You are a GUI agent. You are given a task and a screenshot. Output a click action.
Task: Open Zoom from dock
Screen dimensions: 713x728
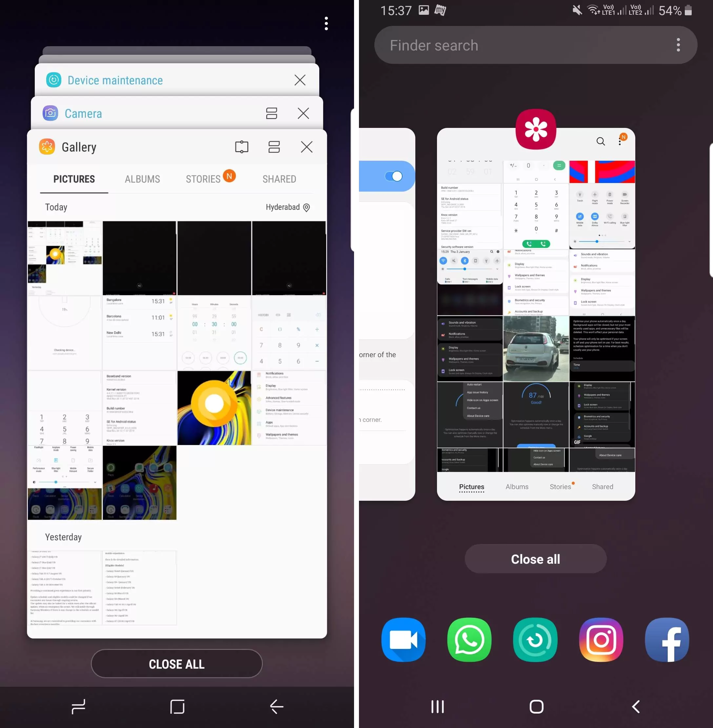(x=403, y=639)
